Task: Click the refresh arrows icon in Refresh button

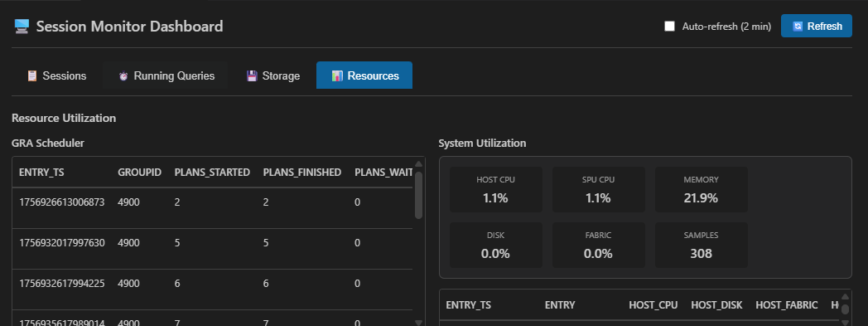Action: [797, 26]
